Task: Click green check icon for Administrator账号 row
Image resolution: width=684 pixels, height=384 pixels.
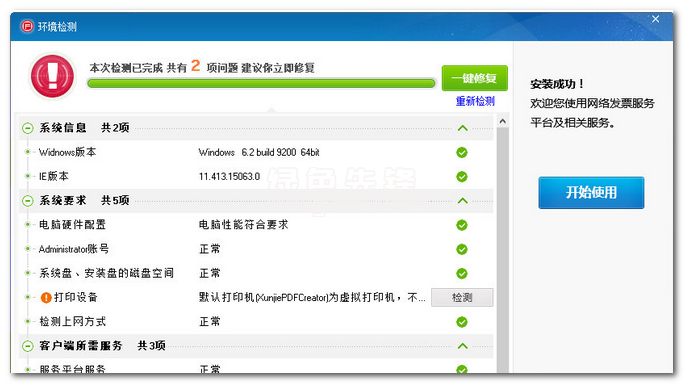Action: click(x=462, y=249)
